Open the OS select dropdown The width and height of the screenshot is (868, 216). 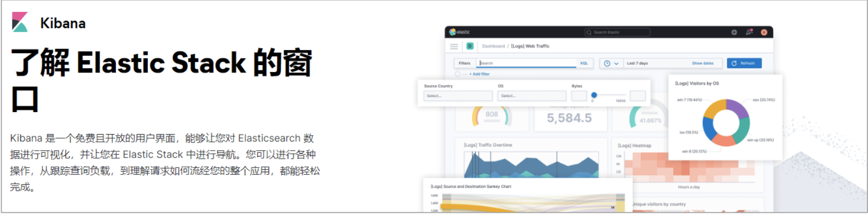tap(532, 96)
